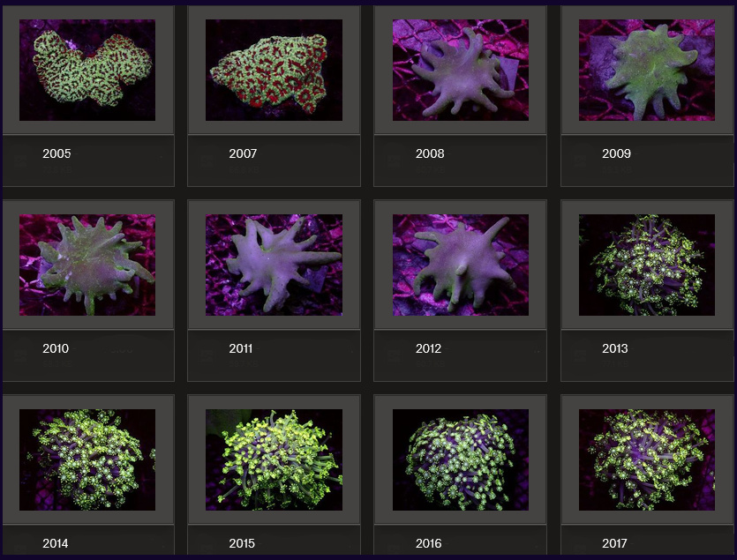The width and height of the screenshot is (737, 560).
Task: Select the file name label 2011
Action: click(x=241, y=348)
